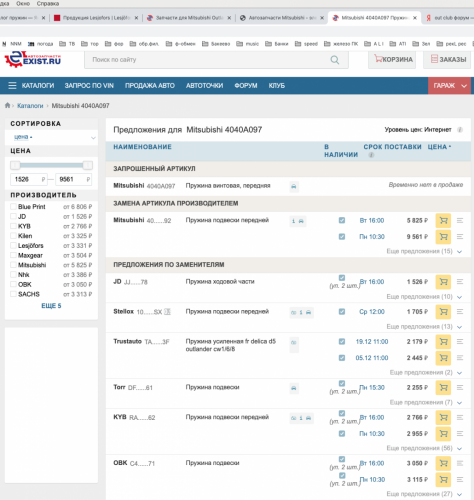Screen dimensions: 474x500
Task: Tick the KYB manufacturer checkbox
Action: [x=13, y=226]
